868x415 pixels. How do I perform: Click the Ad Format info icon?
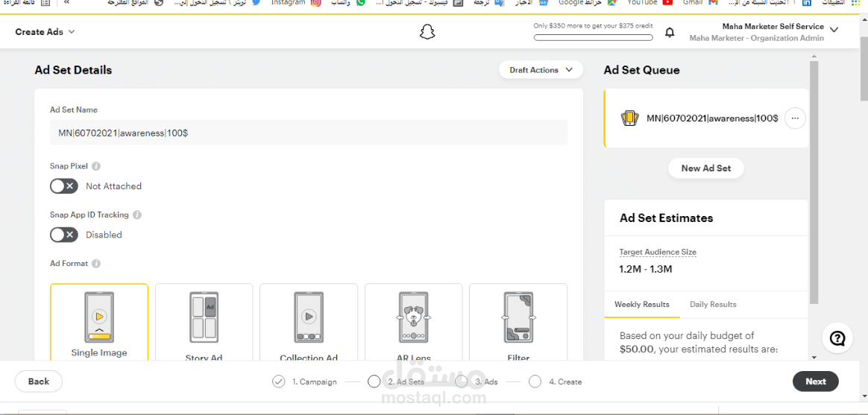(x=96, y=264)
